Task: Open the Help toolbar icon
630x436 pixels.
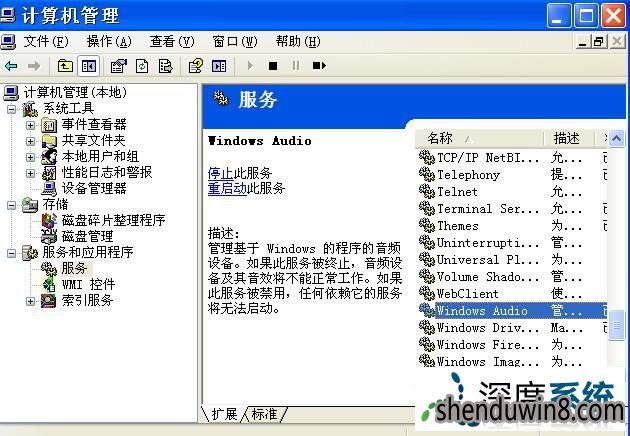Action: [x=196, y=66]
